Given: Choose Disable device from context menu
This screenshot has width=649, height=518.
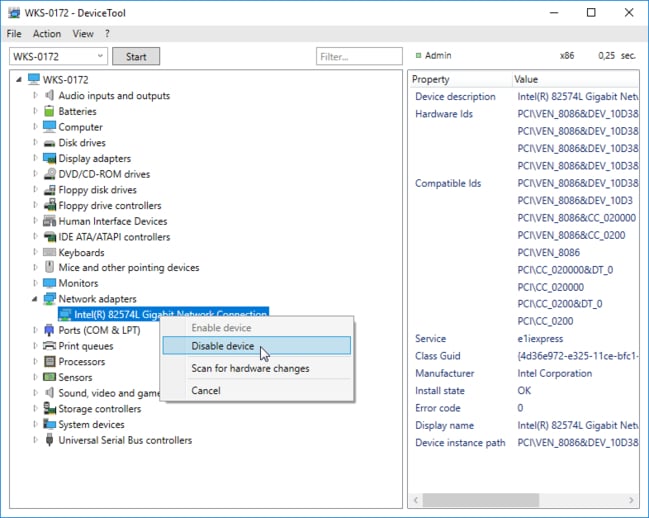Looking at the screenshot, I should pos(222,346).
